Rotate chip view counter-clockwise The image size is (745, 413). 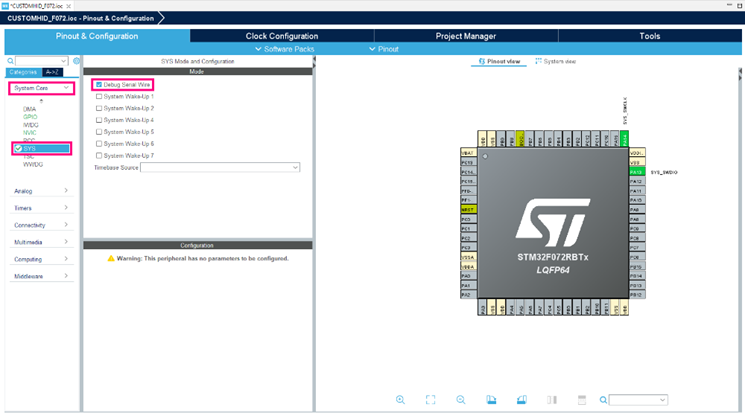[x=522, y=400]
